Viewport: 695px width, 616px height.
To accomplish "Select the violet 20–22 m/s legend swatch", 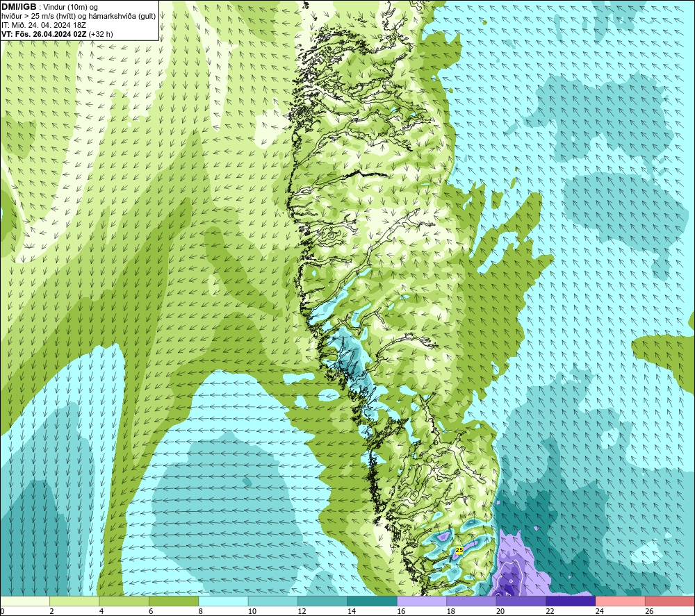I will point(521,601).
